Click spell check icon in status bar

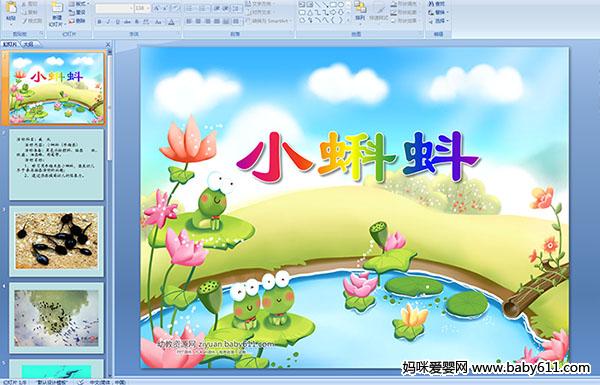81,382
